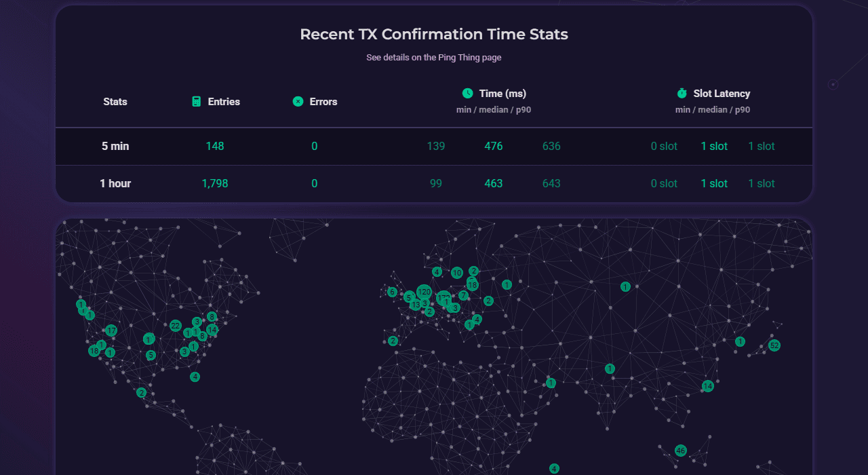Image resolution: width=868 pixels, height=475 pixels.
Task: Click the 5 min row label
Action: [115, 146]
